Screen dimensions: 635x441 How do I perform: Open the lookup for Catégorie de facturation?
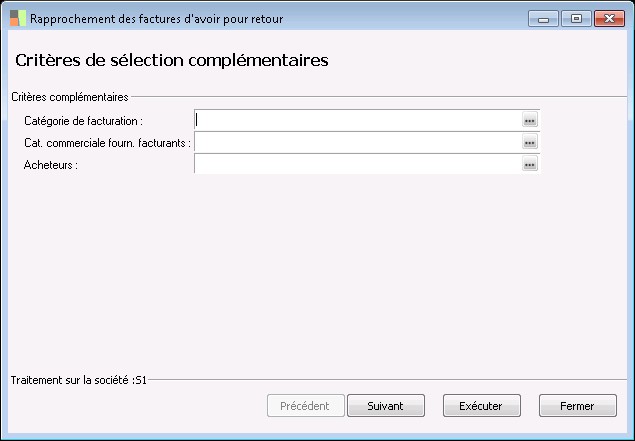pos(530,120)
